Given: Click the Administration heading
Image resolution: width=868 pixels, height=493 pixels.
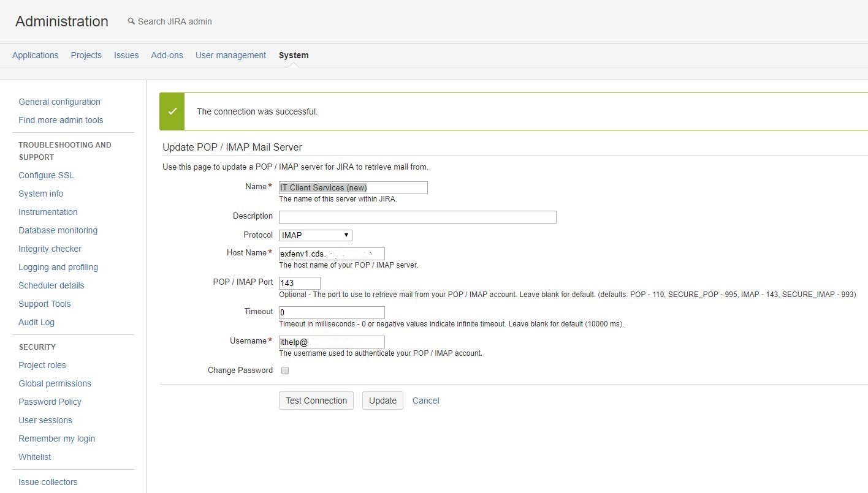Looking at the screenshot, I should click(x=62, y=21).
